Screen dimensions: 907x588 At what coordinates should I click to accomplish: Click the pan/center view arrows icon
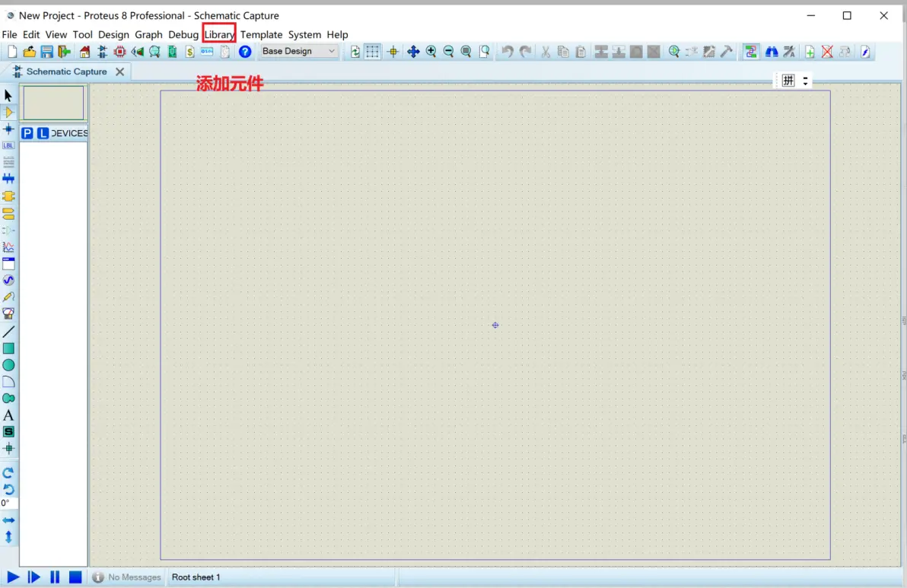[413, 52]
